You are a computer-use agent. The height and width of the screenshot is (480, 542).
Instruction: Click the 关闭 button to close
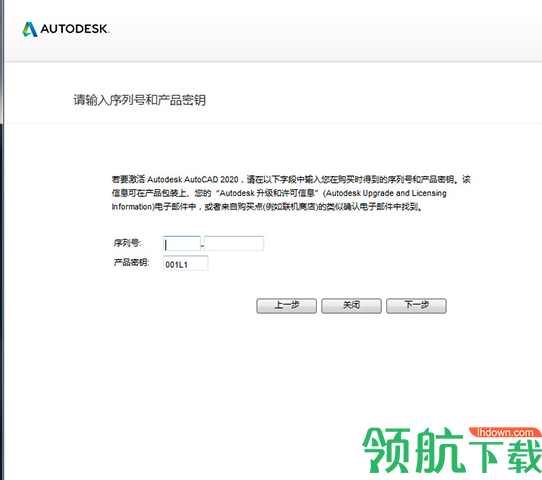point(351,306)
